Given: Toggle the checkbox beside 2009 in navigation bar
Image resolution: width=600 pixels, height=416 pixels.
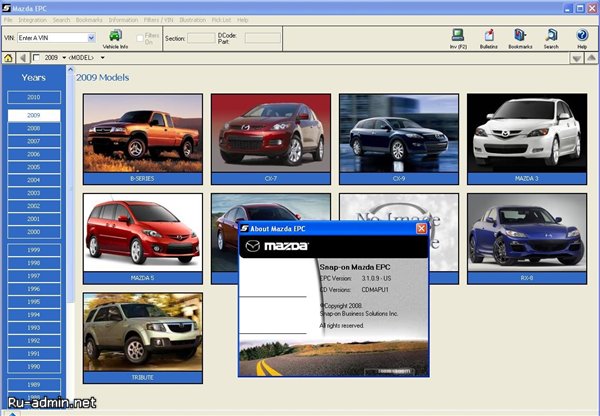Looking at the screenshot, I should click(x=36, y=57).
